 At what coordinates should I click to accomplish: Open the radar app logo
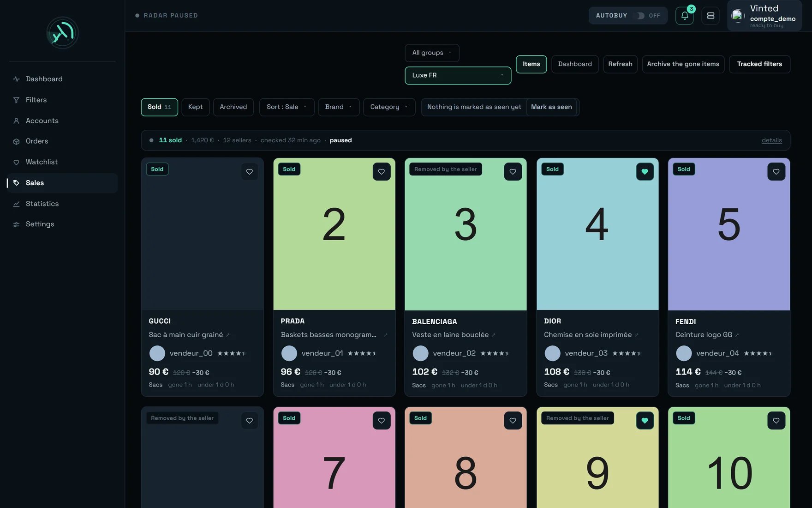click(62, 33)
